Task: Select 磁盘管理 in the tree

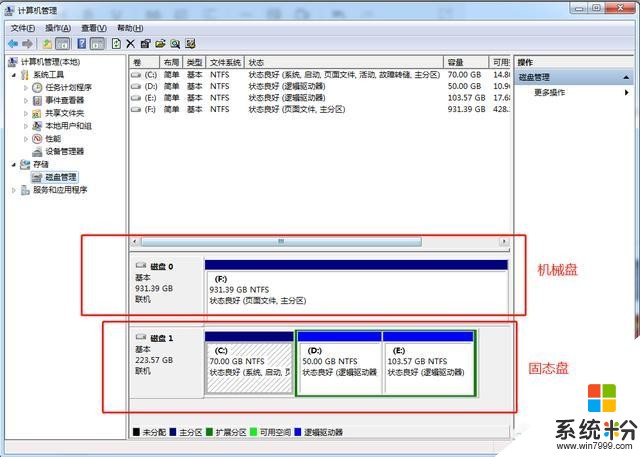Action: click(61, 177)
